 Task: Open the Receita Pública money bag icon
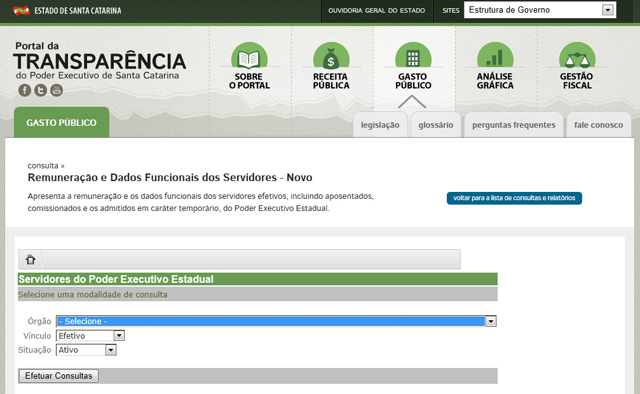tap(331, 56)
